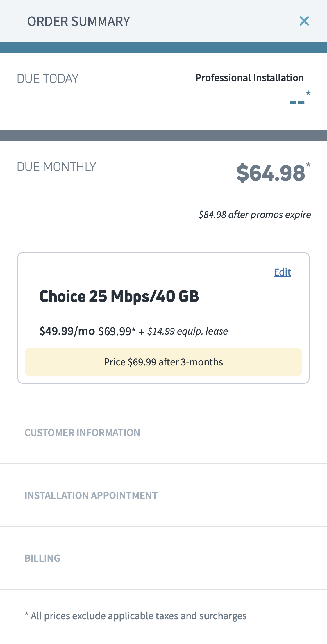Click the $64.98 monthly total
327x644 pixels.
tap(271, 173)
